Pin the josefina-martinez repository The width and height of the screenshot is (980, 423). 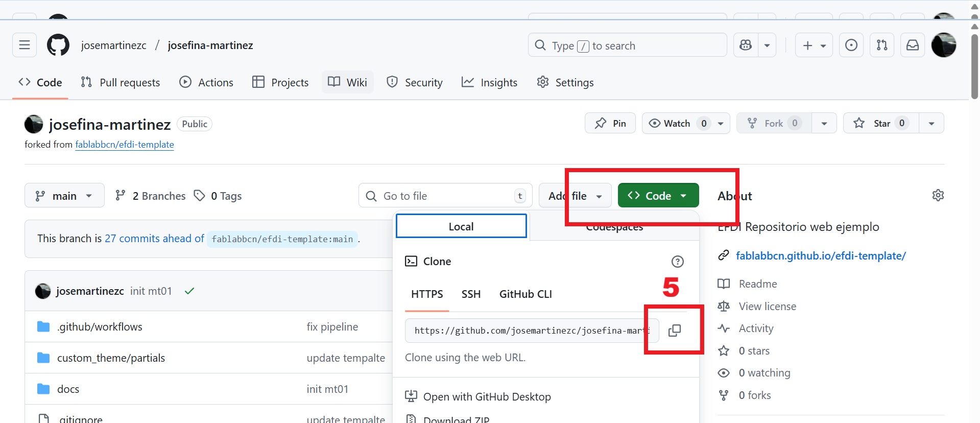610,123
